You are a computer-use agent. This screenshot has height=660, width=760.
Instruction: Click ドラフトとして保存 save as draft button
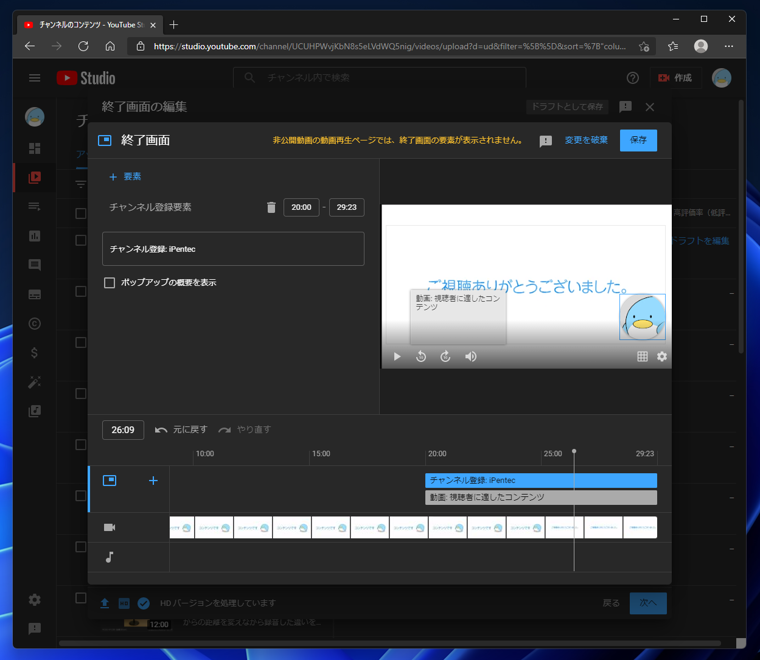(567, 107)
